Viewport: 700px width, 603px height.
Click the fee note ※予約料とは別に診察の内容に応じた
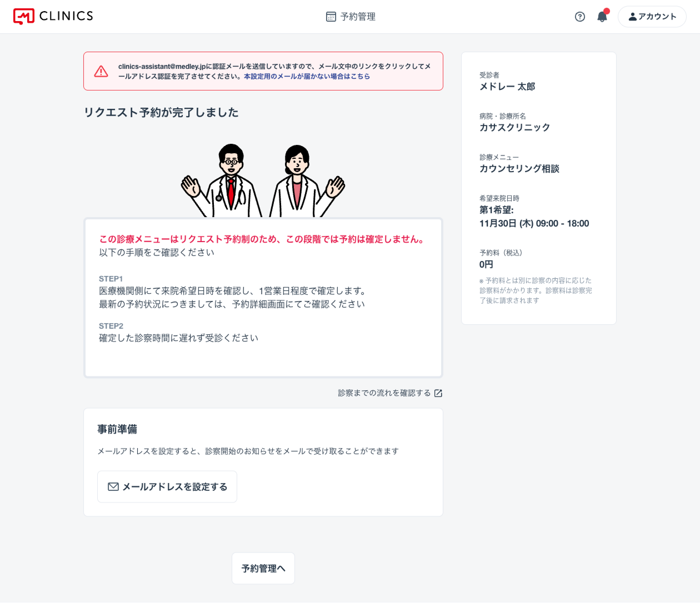536,281
